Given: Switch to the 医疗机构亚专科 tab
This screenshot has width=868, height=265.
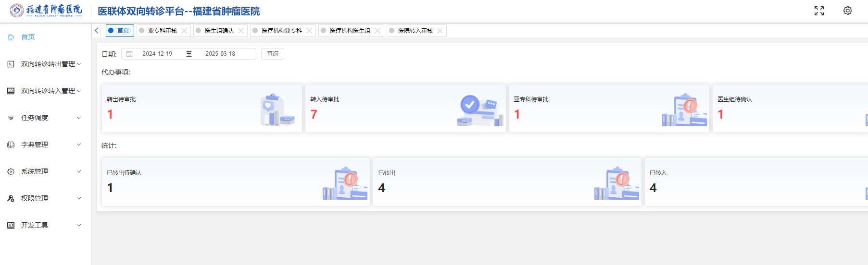Looking at the screenshot, I should point(282,31).
